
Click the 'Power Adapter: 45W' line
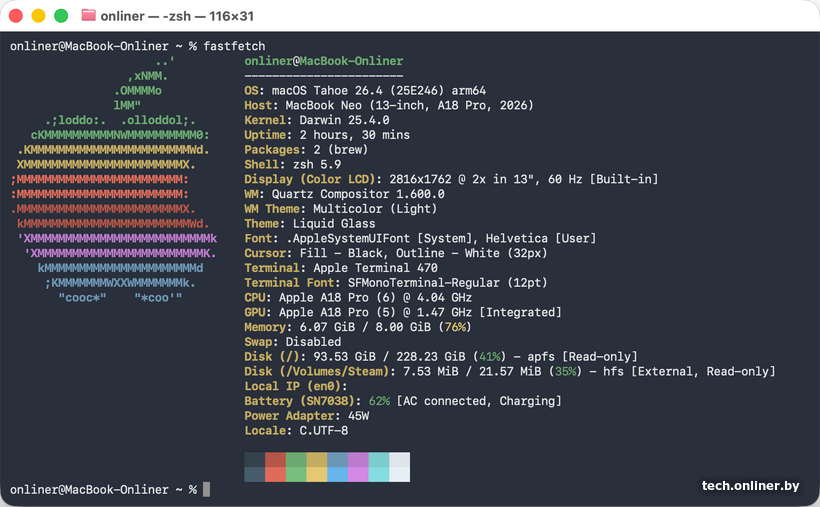(x=306, y=416)
